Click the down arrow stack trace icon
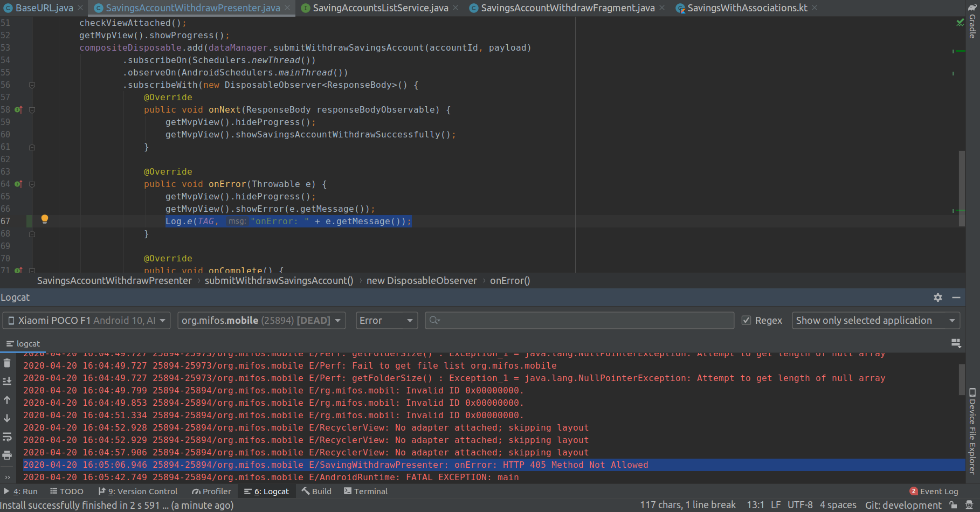The width and height of the screenshot is (980, 512). point(7,418)
